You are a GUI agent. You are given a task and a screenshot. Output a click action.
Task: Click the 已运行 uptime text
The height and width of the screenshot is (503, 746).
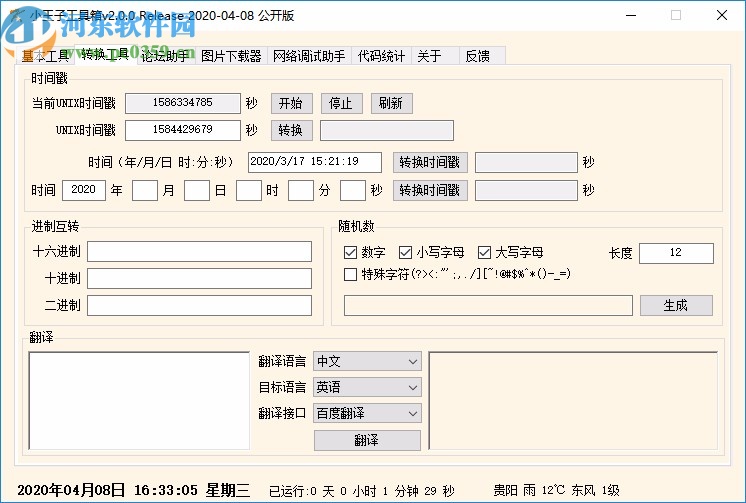pos(362,491)
